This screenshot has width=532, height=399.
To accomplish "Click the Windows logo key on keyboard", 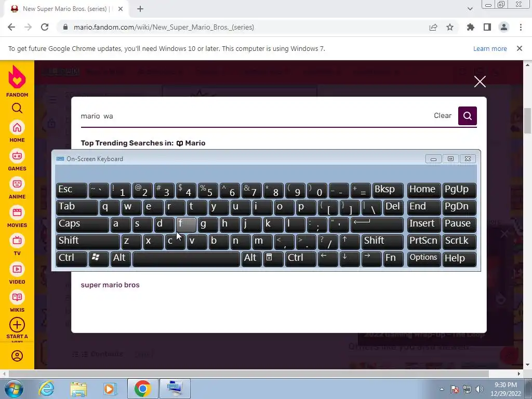I will pos(99,259).
